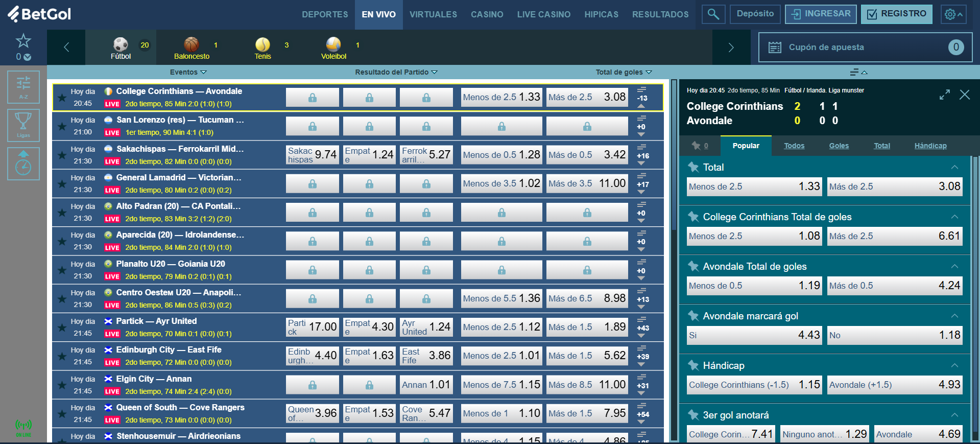
Task: Collapse the Avondale Total de goles section
Action: [954, 266]
